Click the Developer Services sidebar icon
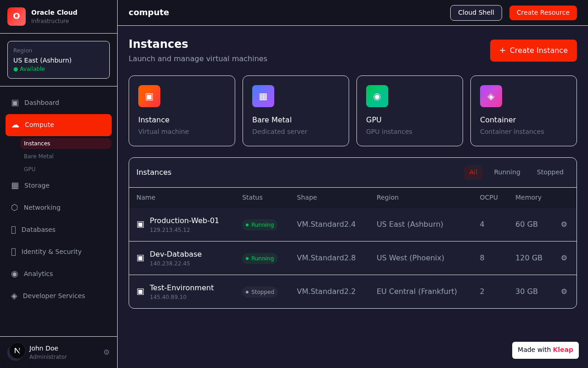Image resolution: width=588 pixels, height=368 pixels. [14, 296]
